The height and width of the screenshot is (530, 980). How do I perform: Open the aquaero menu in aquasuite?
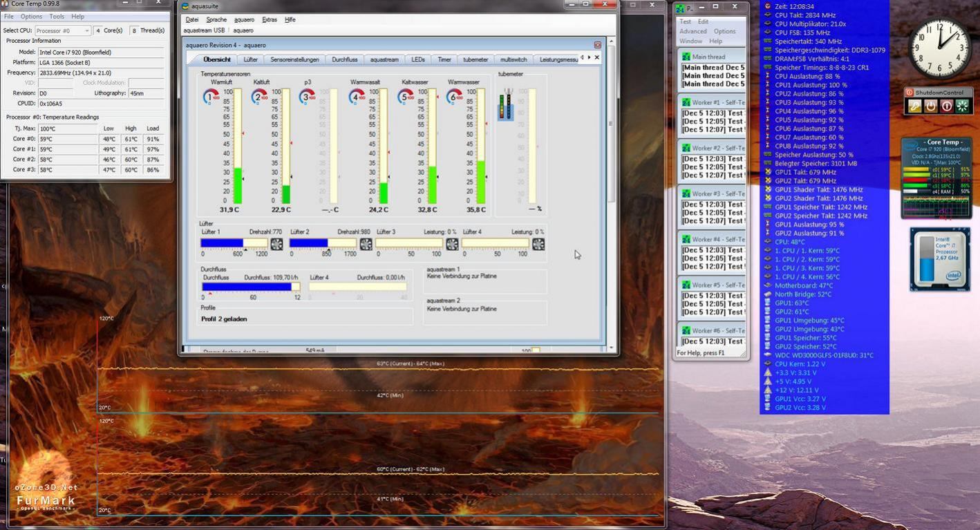tap(244, 19)
